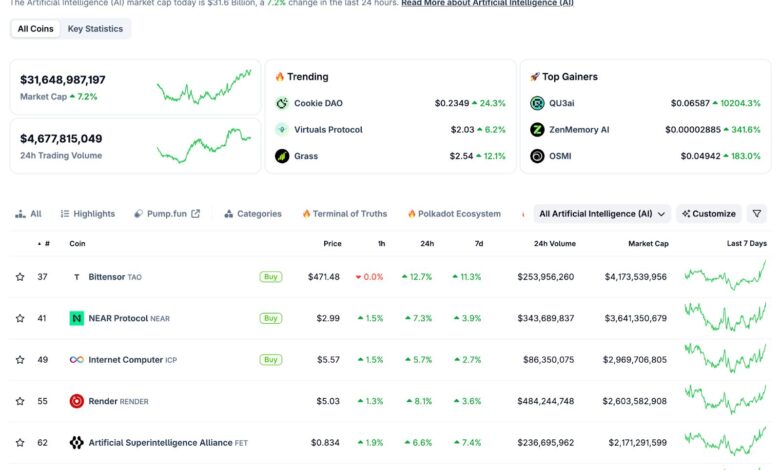The height and width of the screenshot is (470, 780).
Task: Select the Highlights tab
Action: (x=88, y=214)
